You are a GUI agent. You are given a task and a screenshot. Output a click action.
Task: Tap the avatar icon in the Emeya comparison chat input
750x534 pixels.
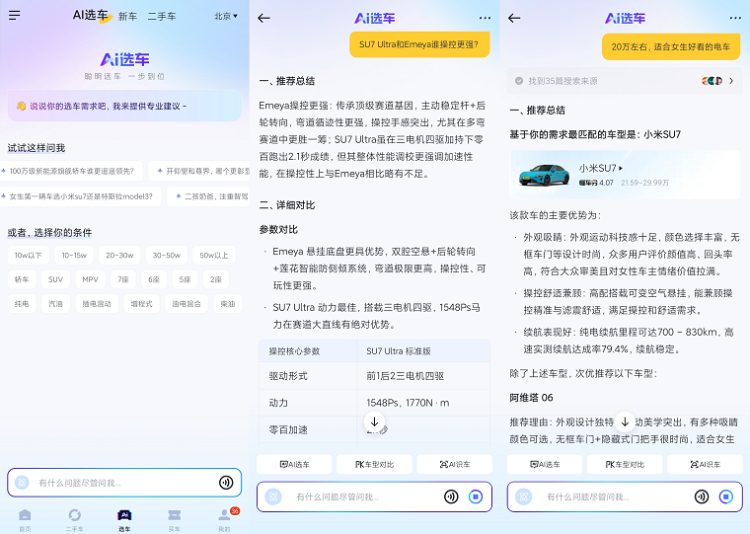[273, 497]
